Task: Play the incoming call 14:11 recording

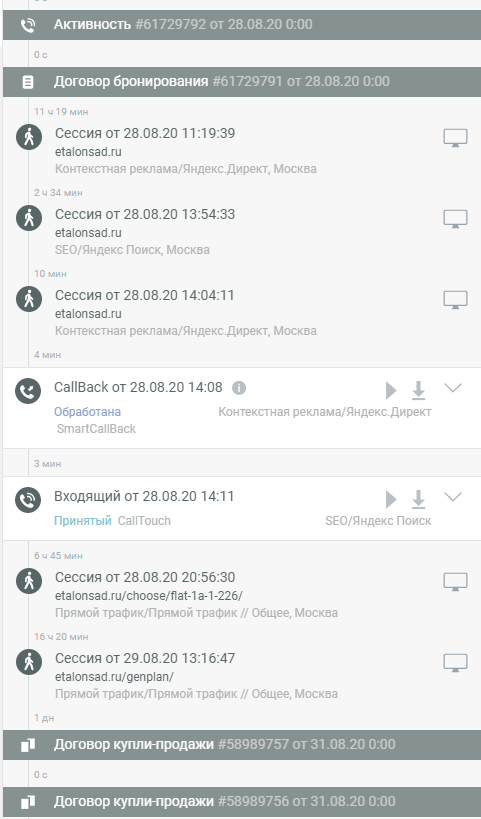Action: click(x=391, y=499)
